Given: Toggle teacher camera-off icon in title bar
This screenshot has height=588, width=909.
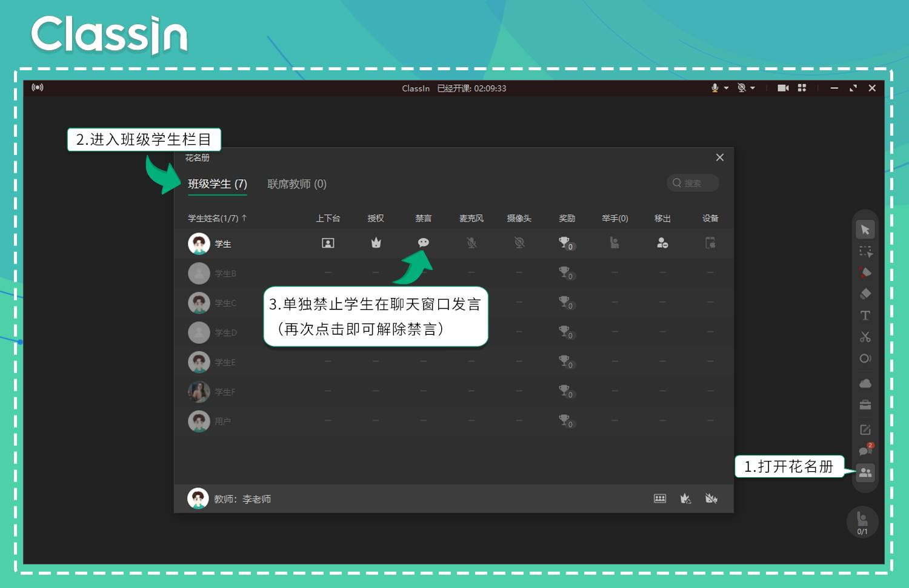Looking at the screenshot, I should tap(741, 88).
